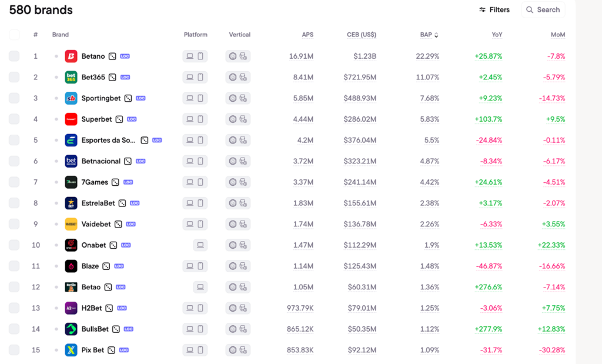Click the desktop platform icon for Onabet
Screen dimensions: 602x364
coord(200,245)
